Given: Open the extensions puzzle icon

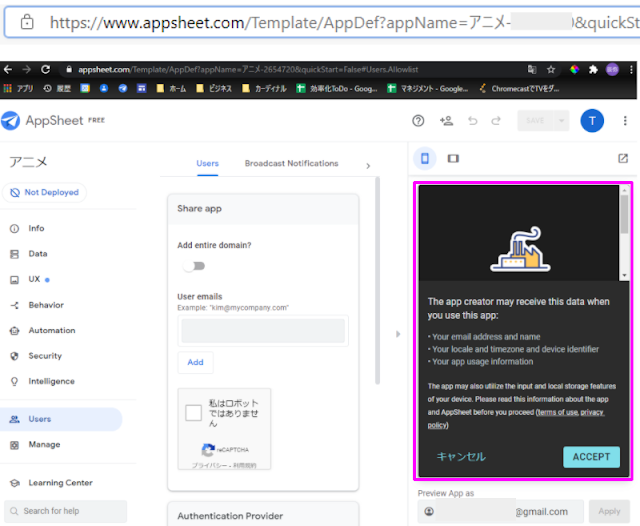Looking at the screenshot, I should click(593, 70).
